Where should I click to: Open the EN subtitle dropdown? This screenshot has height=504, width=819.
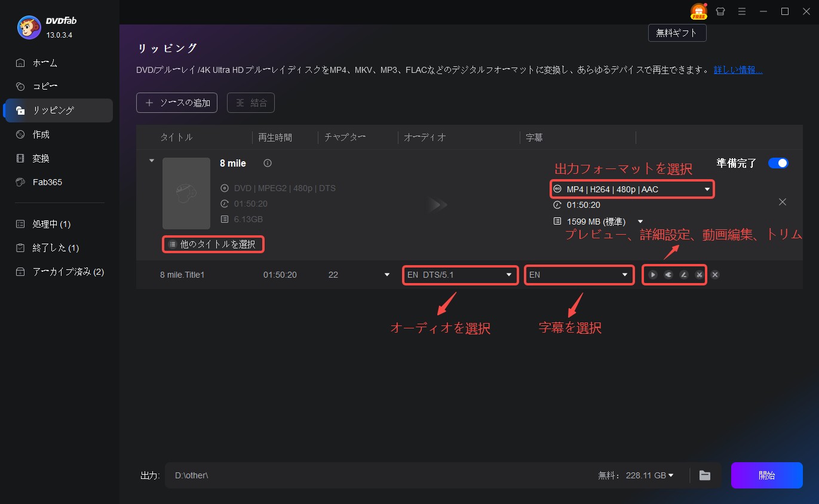pyautogui.click(x=579, y=275)
